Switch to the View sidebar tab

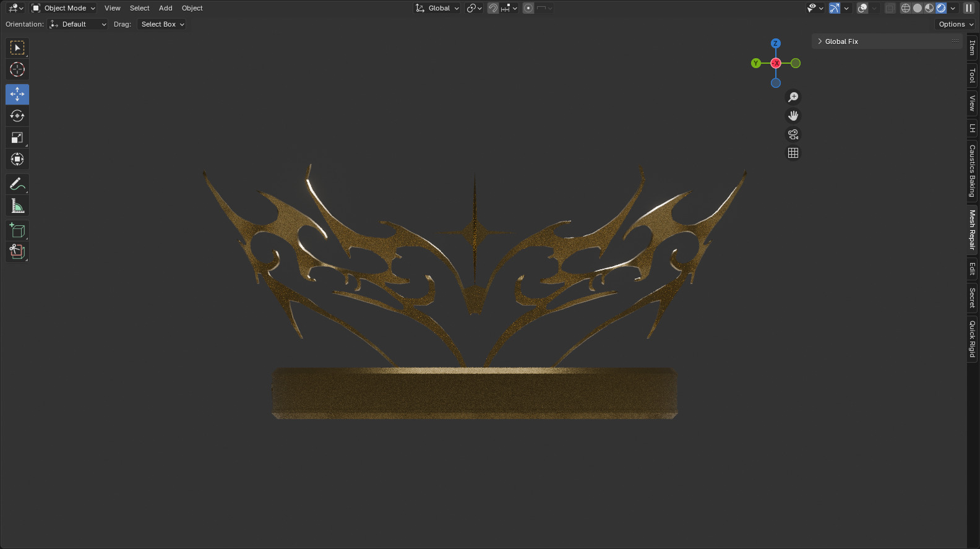pyautogui.click(x=973, y=103)
